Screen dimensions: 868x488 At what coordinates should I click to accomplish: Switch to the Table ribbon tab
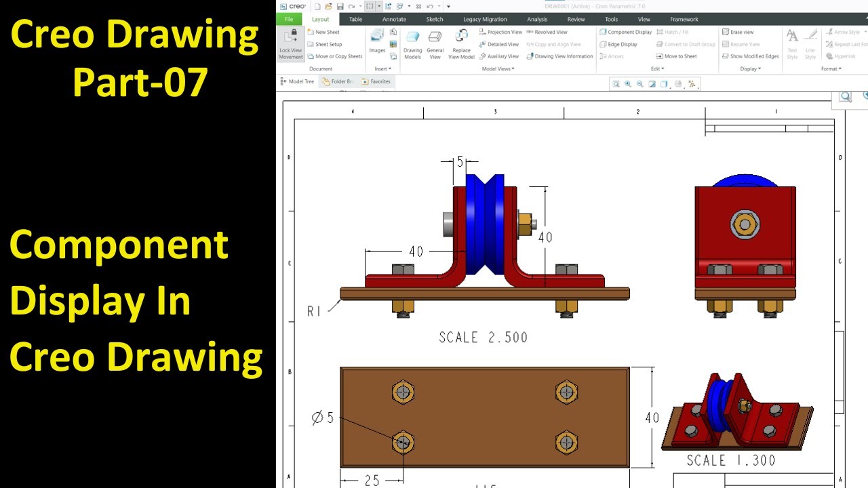[355, 19]
